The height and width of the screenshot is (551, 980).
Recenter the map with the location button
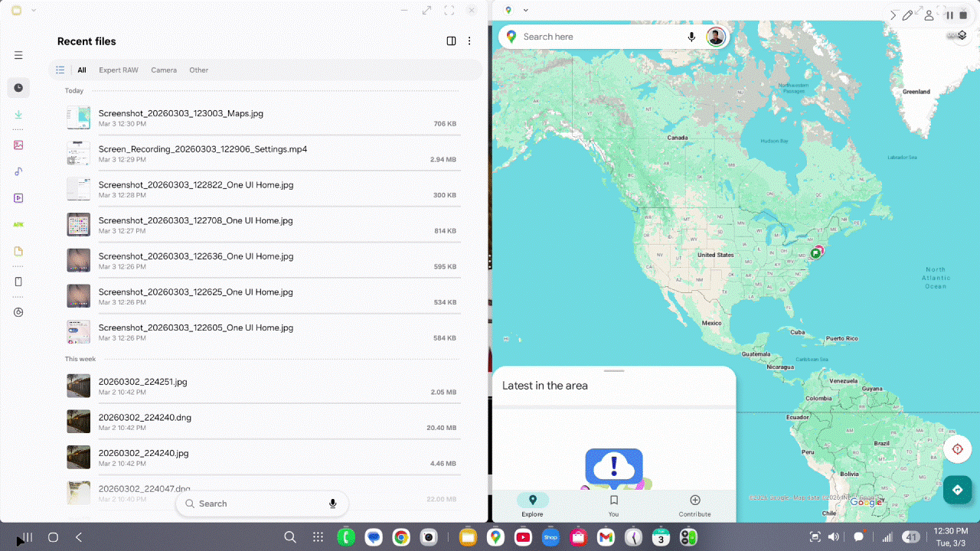point(957,449)
